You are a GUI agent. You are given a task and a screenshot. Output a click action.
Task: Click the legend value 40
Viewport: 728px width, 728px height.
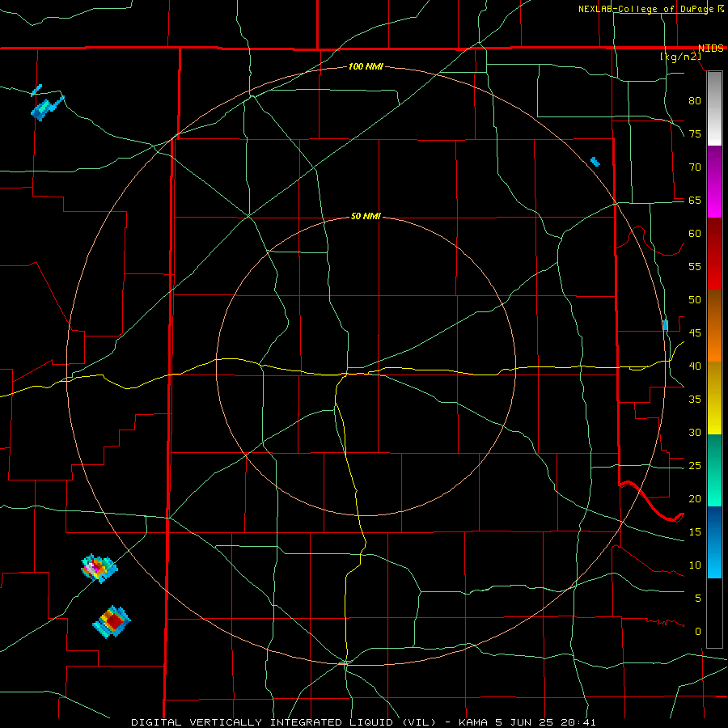[695, 366]
